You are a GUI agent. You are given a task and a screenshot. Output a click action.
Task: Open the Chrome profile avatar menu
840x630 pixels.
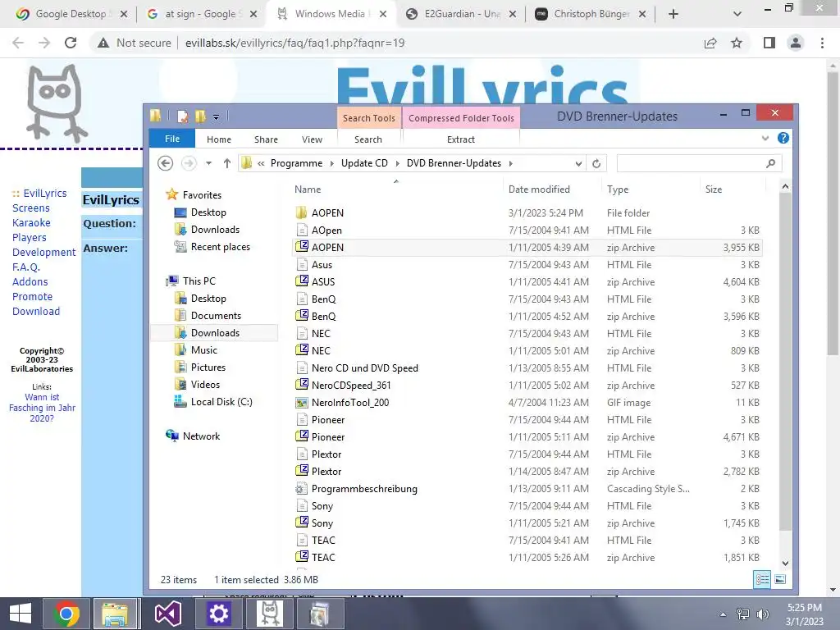(796, 43)
